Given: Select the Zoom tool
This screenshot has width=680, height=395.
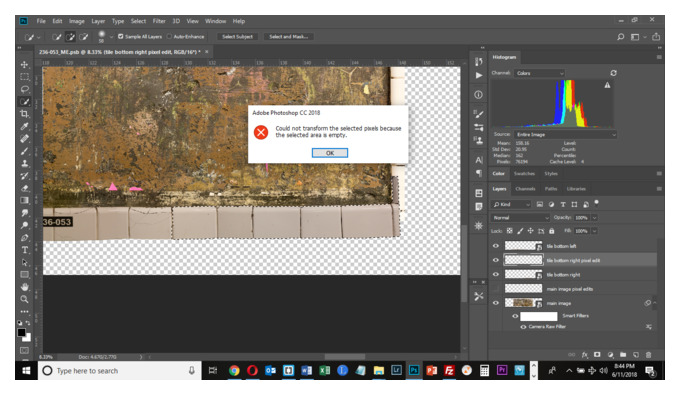Looking at the screenshot, I should 25,299.
